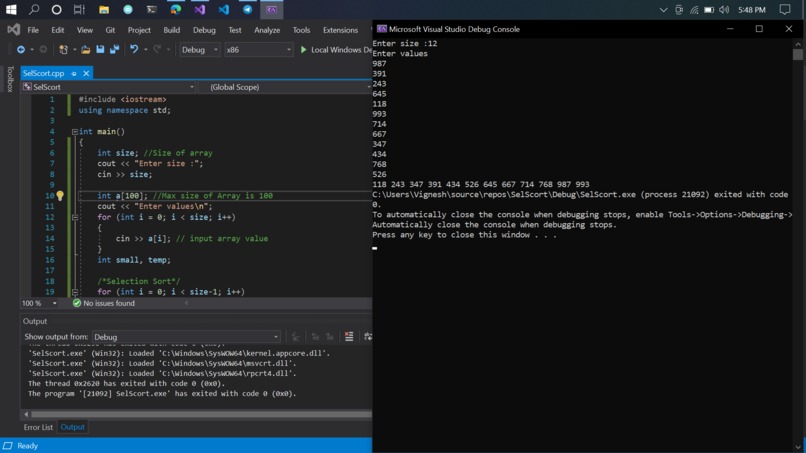The height and width of the screenshot is (453, 806).
Task: Open the SelScort project scope dropdown
Action: (108, 87)
